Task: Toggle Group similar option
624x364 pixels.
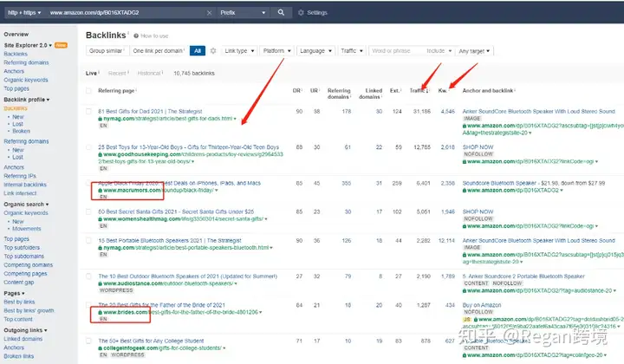Action: click(x=107, y=51)
